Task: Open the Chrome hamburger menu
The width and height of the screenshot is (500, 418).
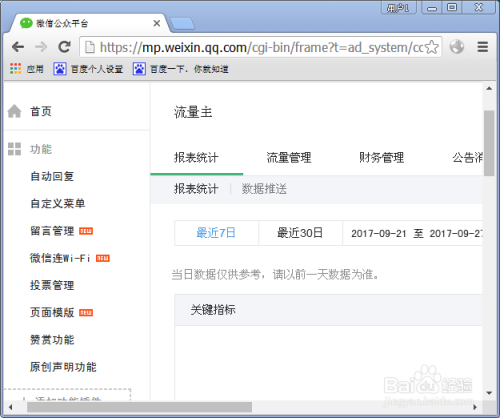Action: pyautogui.click(x=482, y=47)
